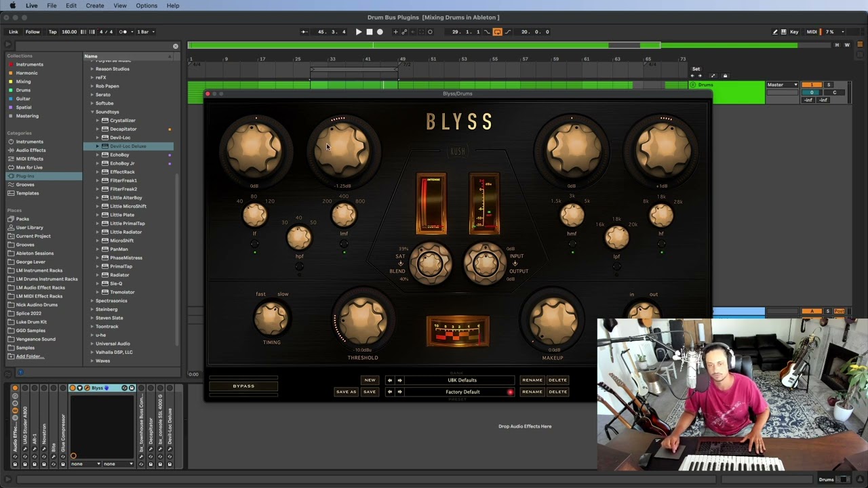Click the Blyss TIMING knob
The image size is (868, 488).
pos(271,319)
